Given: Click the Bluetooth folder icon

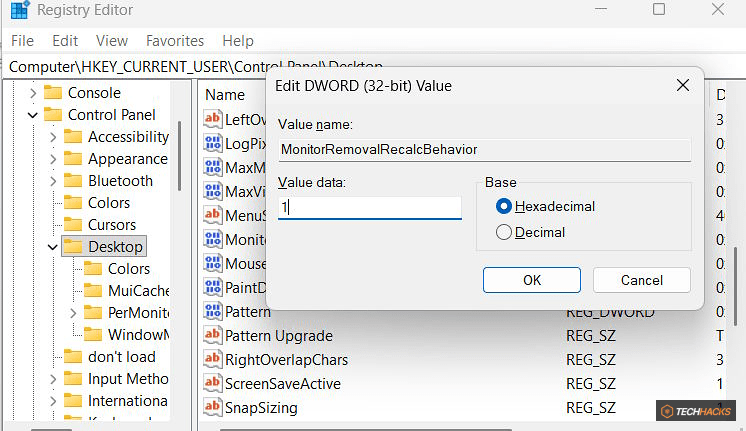Looking at the screenshot, I should point(73,181).
